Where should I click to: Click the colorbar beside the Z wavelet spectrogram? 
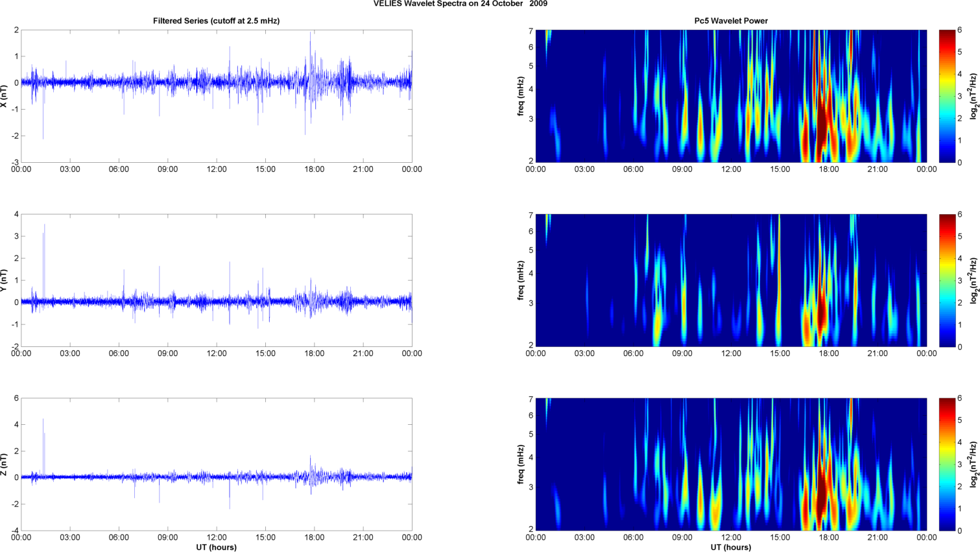click(x=947, y=464)
